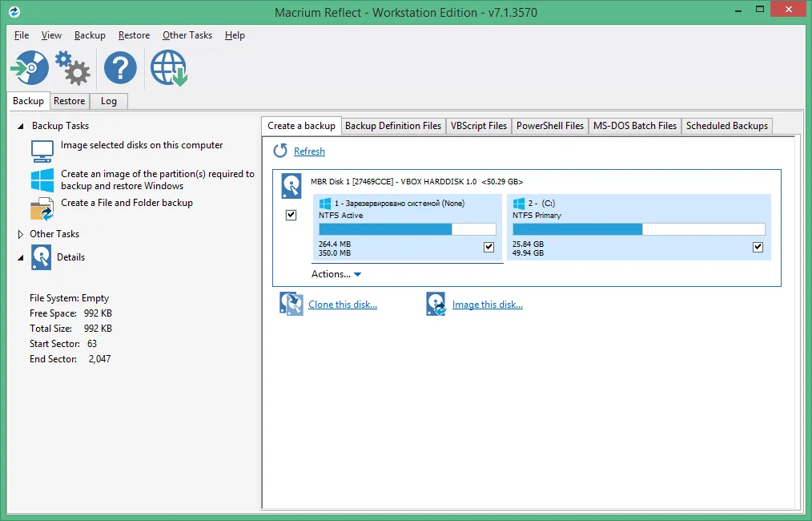Expand the Other Tasks section

(x=20, y=234)
